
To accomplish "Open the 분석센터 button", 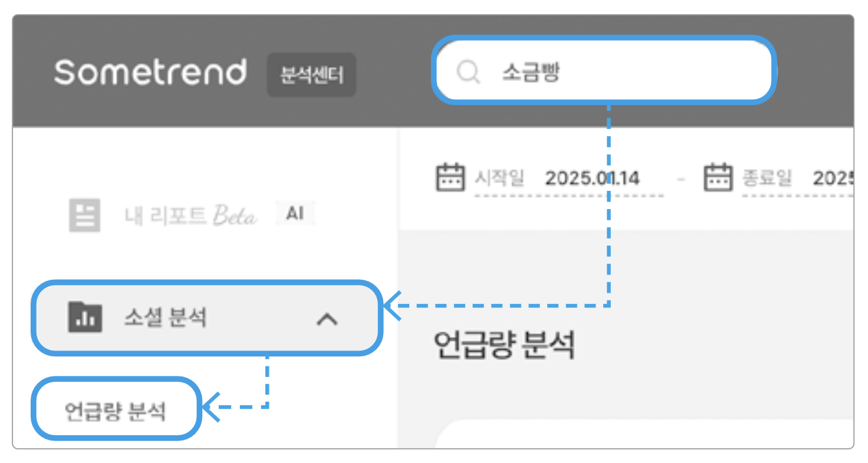I will [311, 75].
